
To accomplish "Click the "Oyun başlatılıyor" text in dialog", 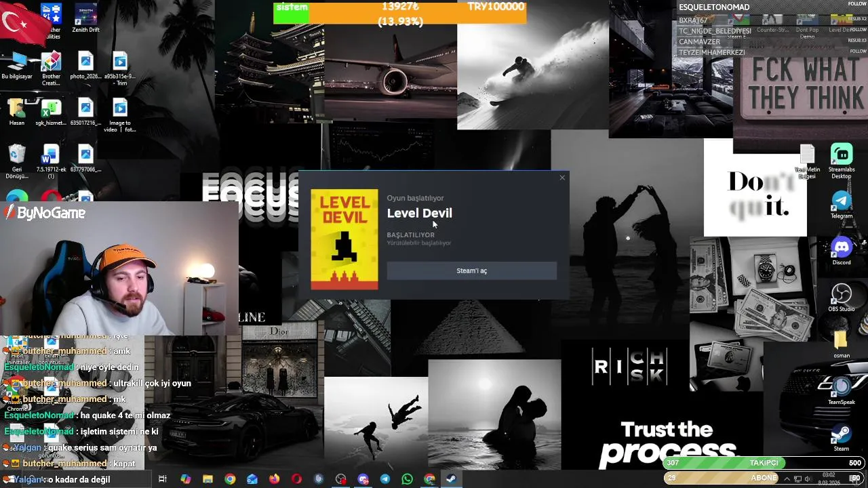I will point(415,198).
